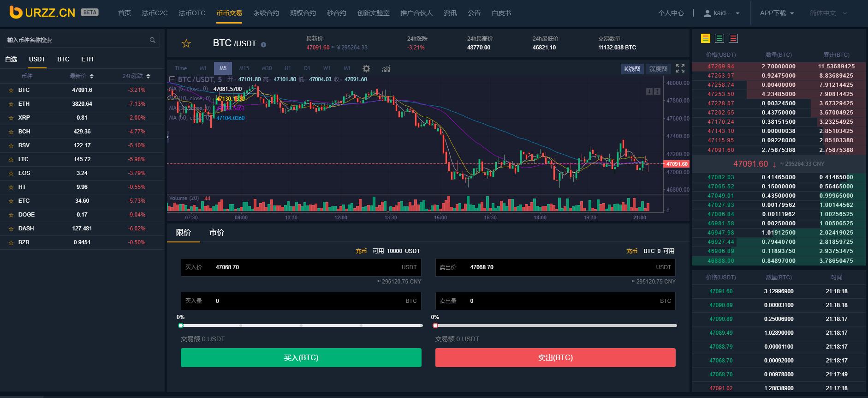The height and width of the screenshot is (398, 868).
Task: Open chart indicators icon
Action: tap(386, 69)
